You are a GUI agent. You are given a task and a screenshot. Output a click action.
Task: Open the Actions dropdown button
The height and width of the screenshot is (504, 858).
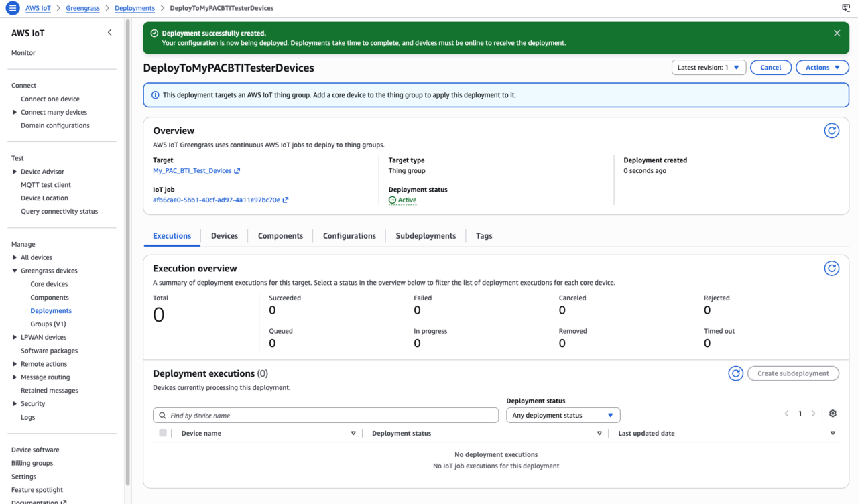coord(822,68)
